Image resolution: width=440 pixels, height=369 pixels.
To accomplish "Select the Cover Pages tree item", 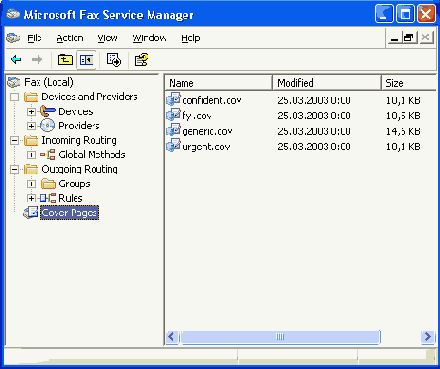I will (69, 213).
